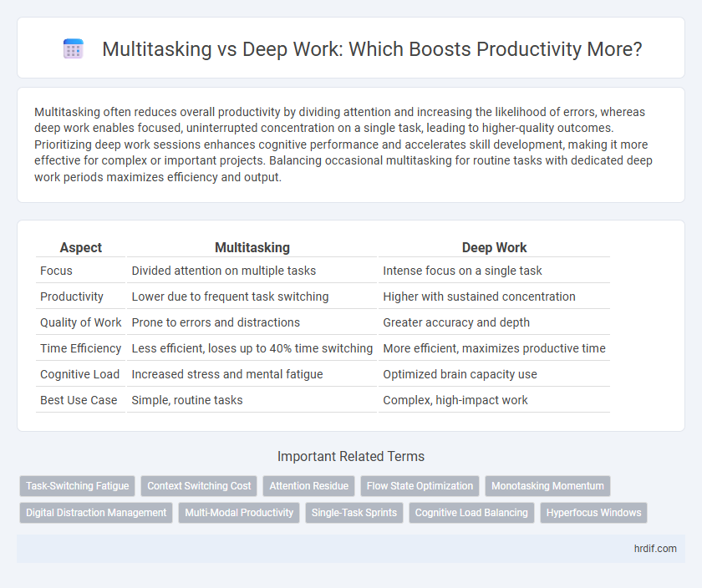Click 'Higher with sustained concentration' cell
Screen dimensions: 702x588
click(x=494, y=297)
